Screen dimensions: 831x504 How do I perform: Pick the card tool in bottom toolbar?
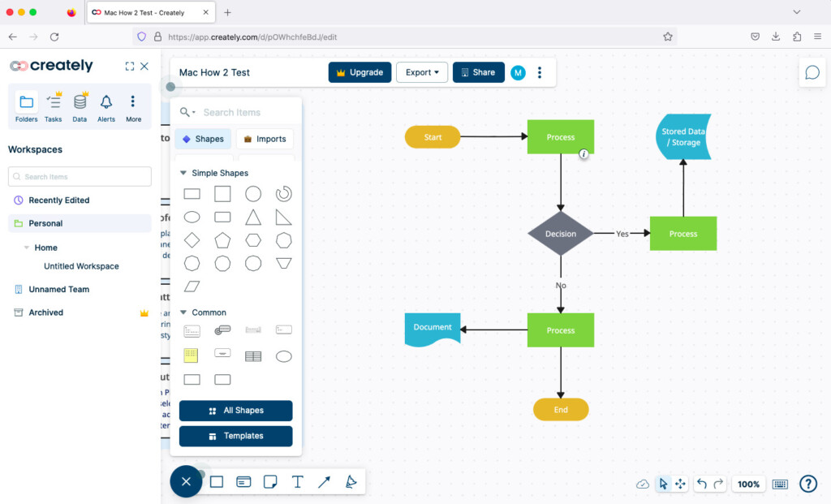(x=243, y=482)
